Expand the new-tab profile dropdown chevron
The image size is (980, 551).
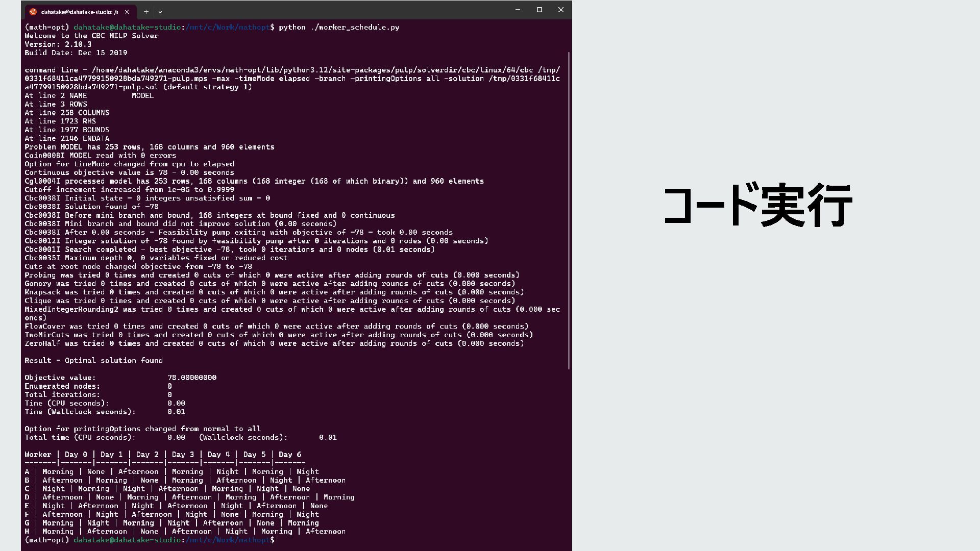pos(160,12)
